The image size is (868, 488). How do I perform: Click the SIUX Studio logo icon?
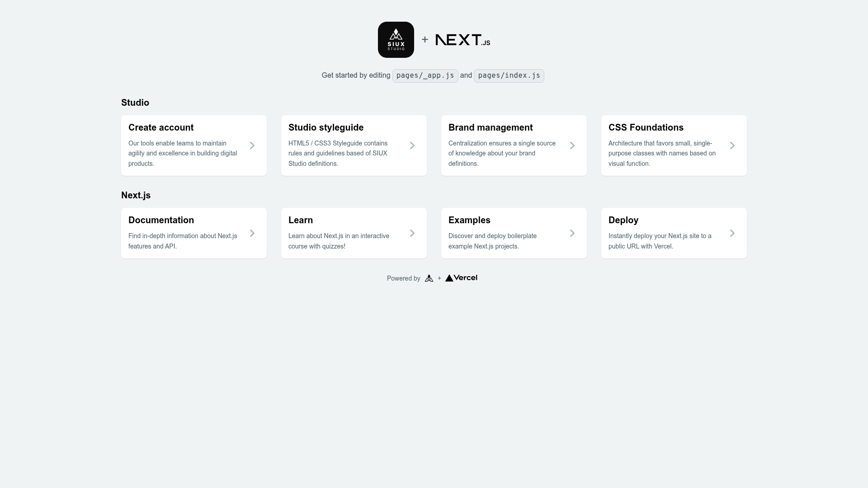[396, 40]
